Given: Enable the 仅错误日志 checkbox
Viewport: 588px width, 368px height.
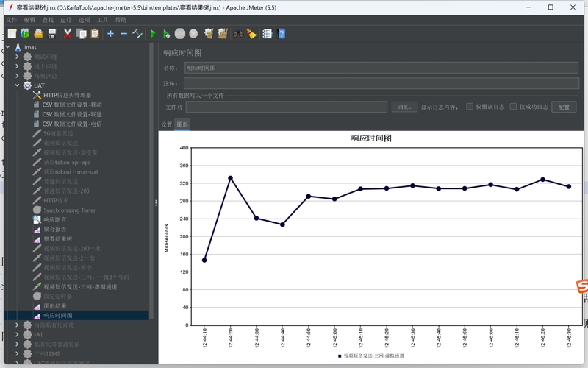Looking at the screenshot, I should 470,107.
